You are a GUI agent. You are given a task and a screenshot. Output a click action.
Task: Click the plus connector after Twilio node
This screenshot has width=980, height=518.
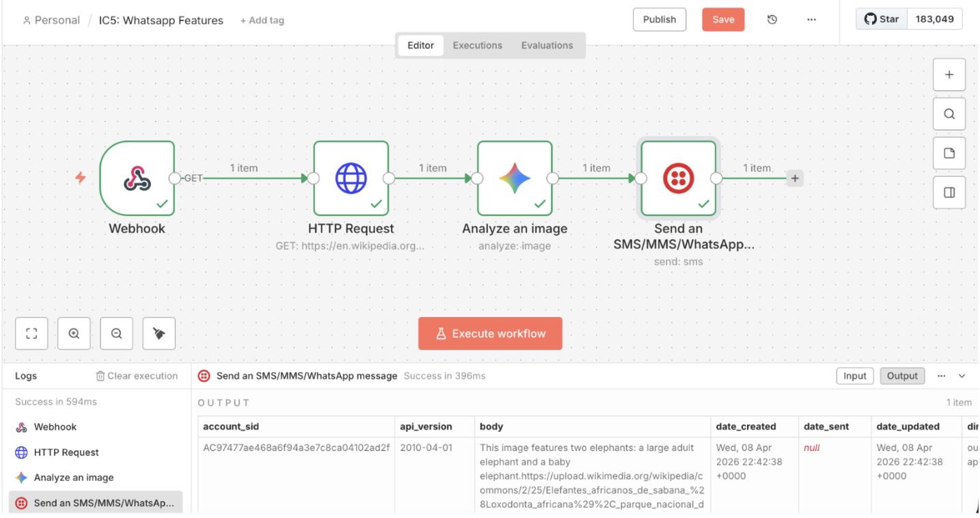[x=794, y=178]
